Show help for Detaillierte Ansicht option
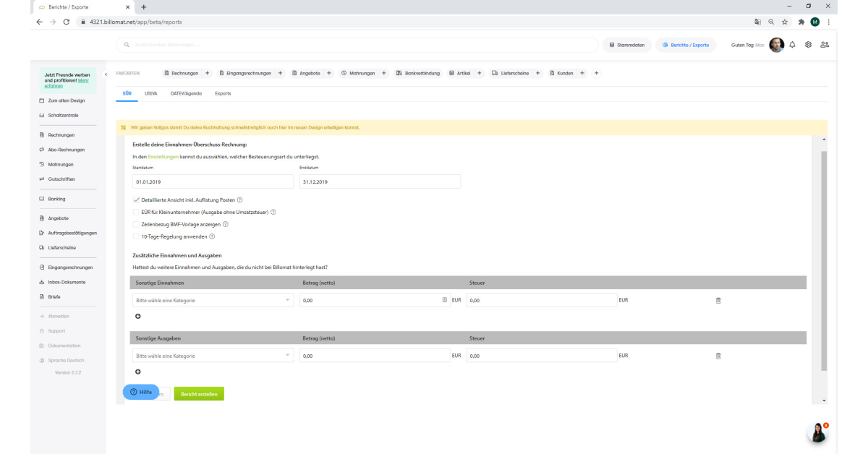The width and height of the screenshot is (868, 454). (239, 200)
